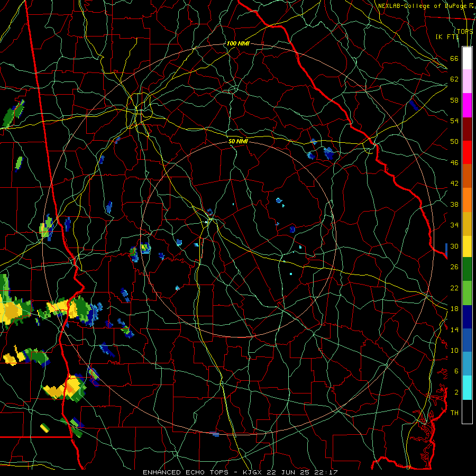
Task: Click the '[K FT]' units label
Action: [447, 36]
